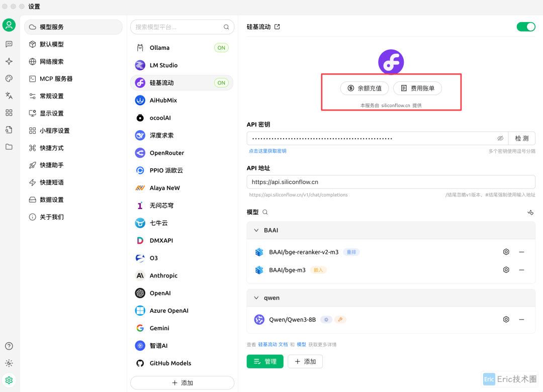Remove BAAI/bge-reranker-v2-m3 model with minus icon
543x392 pixels.
click(x=521, y=252)
